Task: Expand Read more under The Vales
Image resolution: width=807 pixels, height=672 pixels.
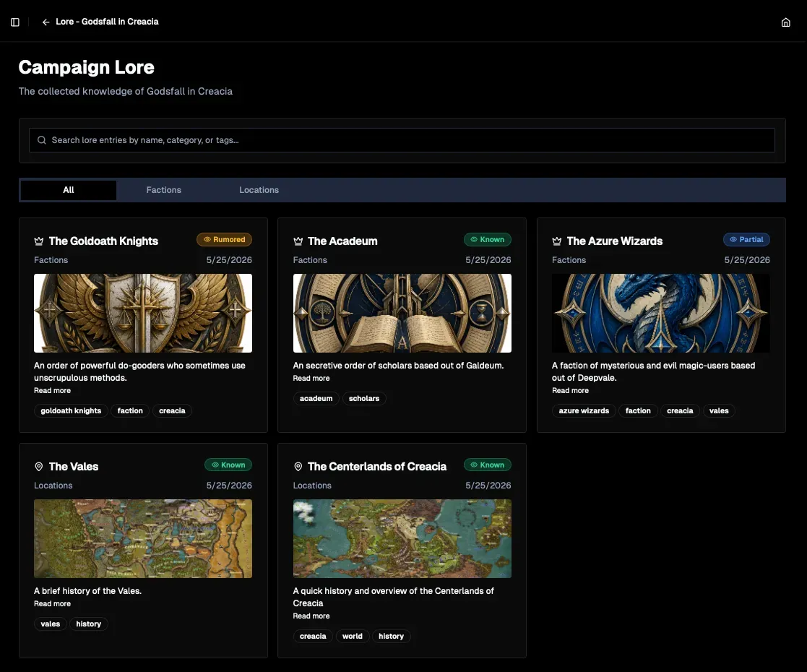Action: click(x=53, y=603)
